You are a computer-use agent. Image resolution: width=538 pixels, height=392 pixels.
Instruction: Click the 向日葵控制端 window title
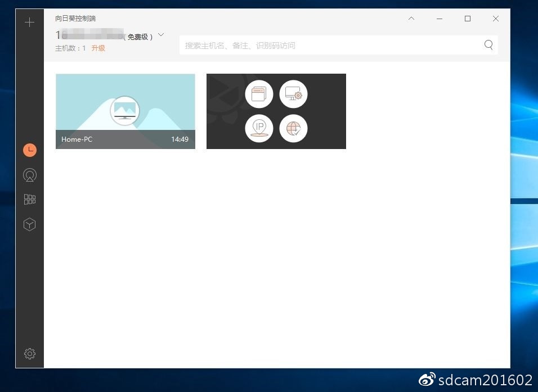point(75,19)
